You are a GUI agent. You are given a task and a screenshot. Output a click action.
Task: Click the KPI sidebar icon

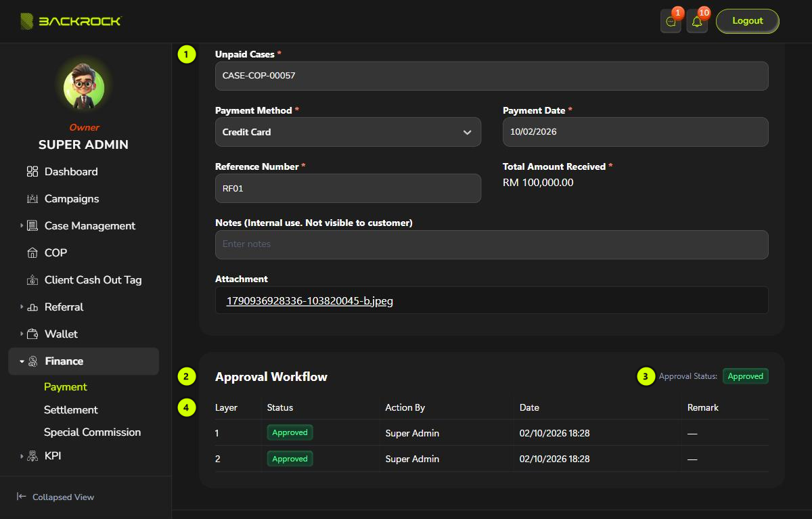[32, 456]
